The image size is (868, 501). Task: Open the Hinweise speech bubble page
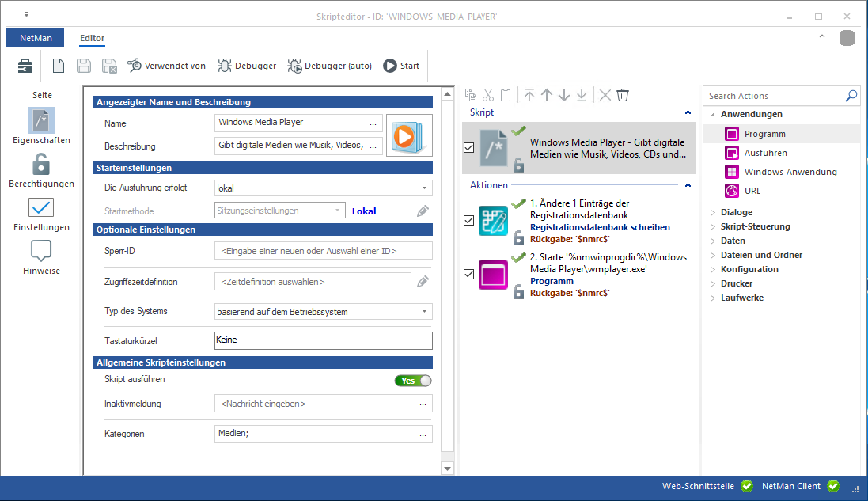41,252
